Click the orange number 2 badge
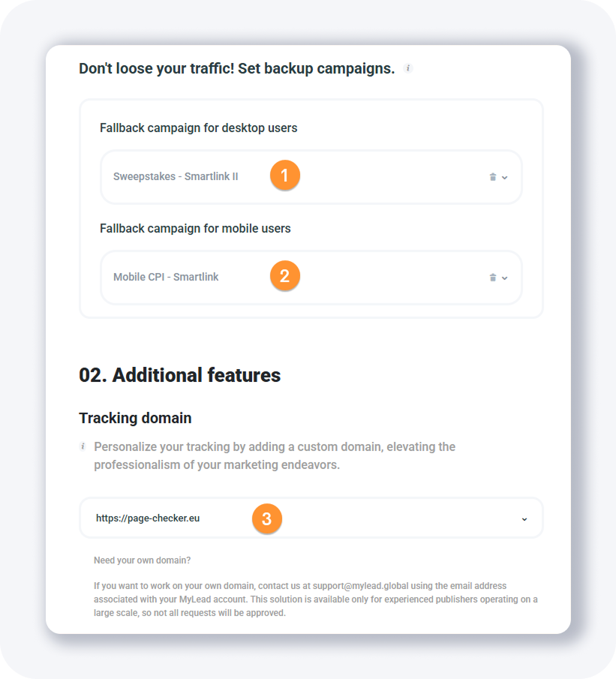Screen dimensions: 616x679 click(x=284, y=276)
